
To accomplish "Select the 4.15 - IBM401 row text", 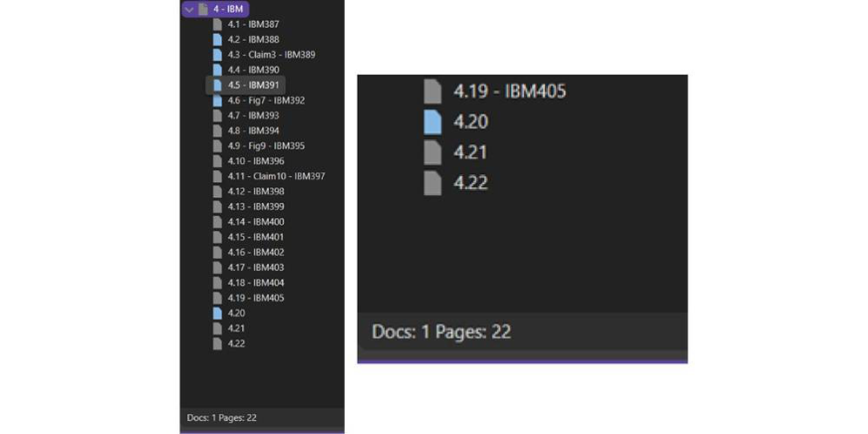I will [x=256, y=237].
